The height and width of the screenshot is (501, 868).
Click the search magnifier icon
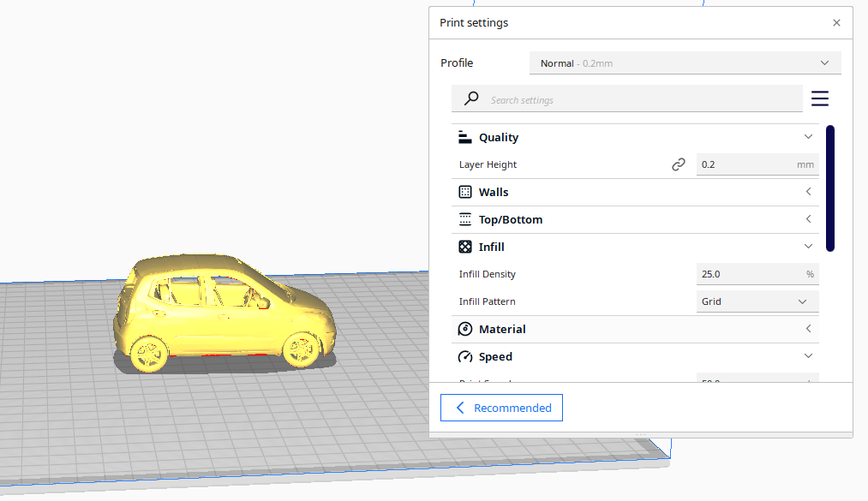[x=470, y=99]
